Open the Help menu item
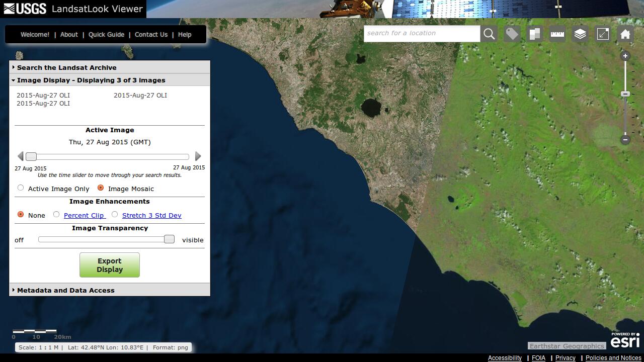Viewport: 644px width, 362px height. point(185,35)
